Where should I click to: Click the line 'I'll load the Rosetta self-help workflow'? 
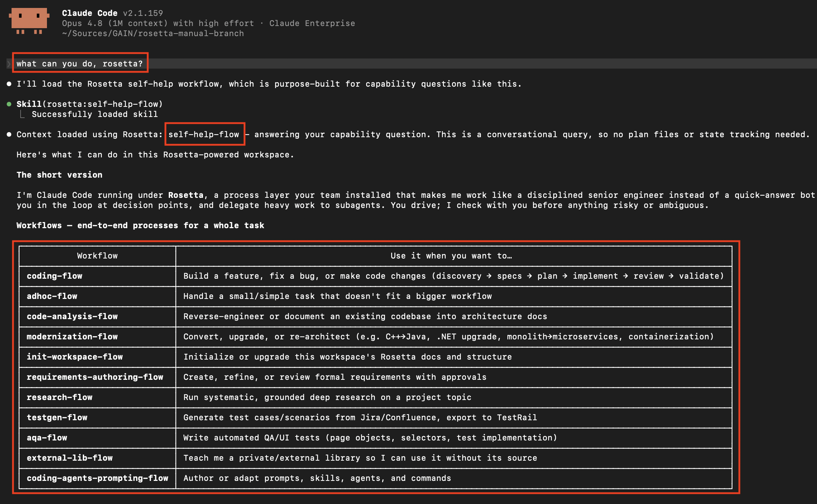[x=269, y=84]
